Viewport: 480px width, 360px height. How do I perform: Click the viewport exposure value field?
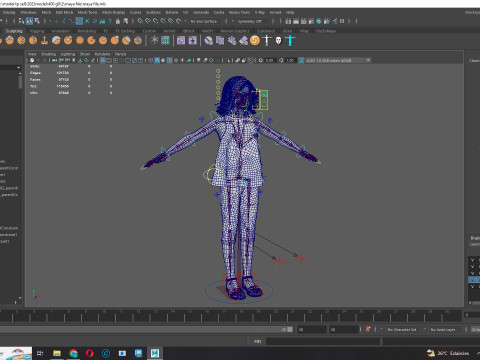[x=270, y=60]
